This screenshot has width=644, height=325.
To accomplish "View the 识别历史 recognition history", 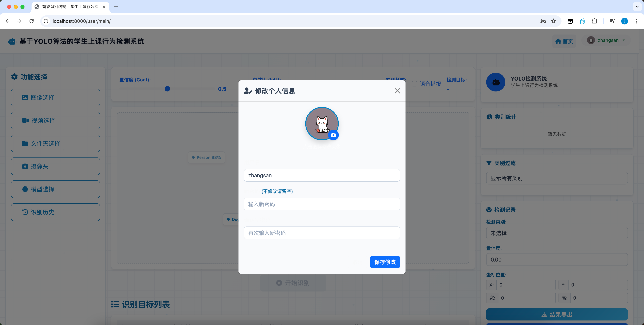I will pos(55,212).
